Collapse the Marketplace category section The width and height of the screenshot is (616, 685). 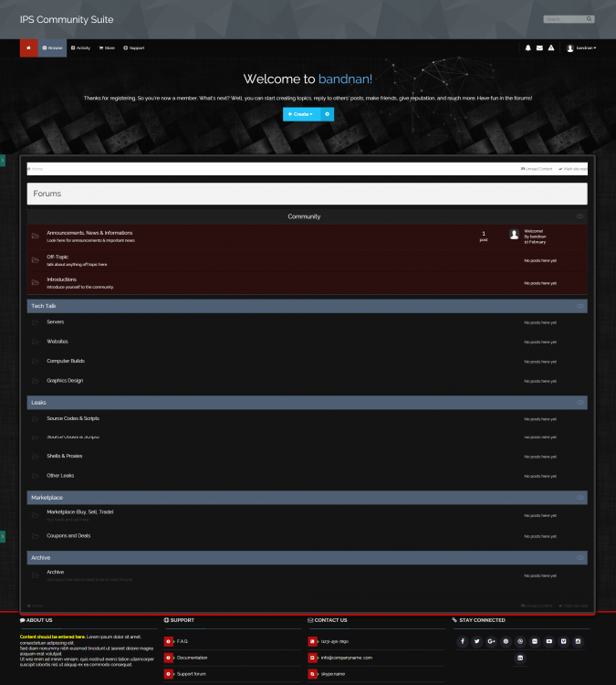pos(580,498)
